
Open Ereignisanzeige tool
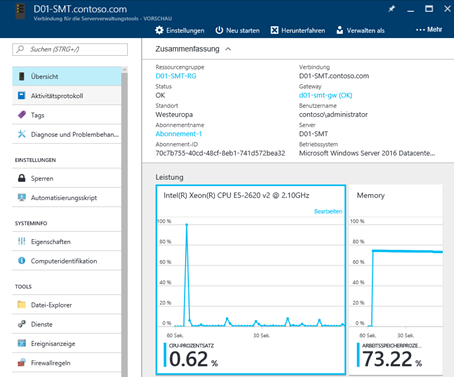[67, 343]
